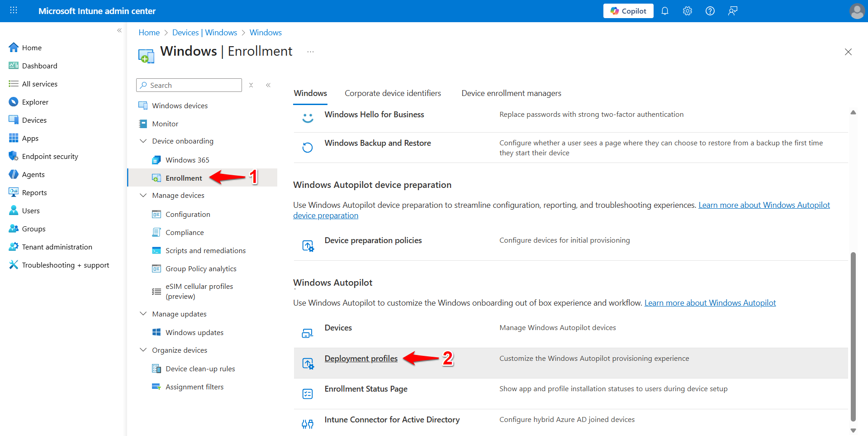
Task: Open Deployment profiles link
Action: (361, 359)
